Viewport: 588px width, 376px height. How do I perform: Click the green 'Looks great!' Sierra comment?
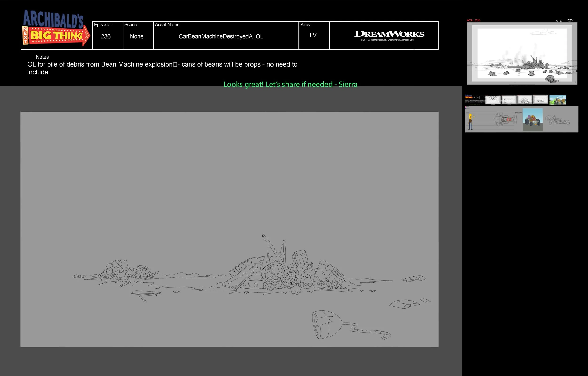[x=290, y=84]
